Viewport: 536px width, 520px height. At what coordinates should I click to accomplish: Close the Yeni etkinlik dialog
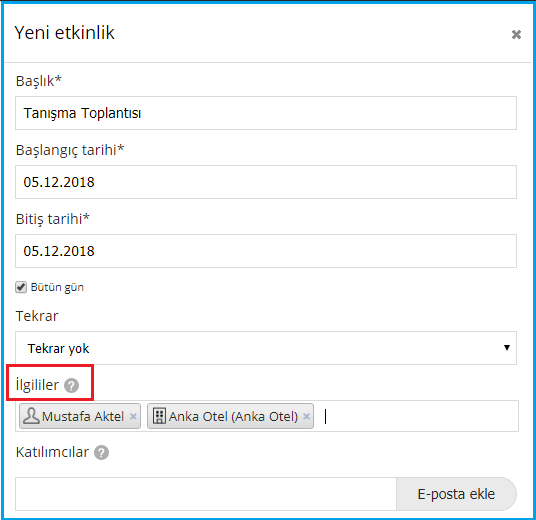[x=516, y=35]
